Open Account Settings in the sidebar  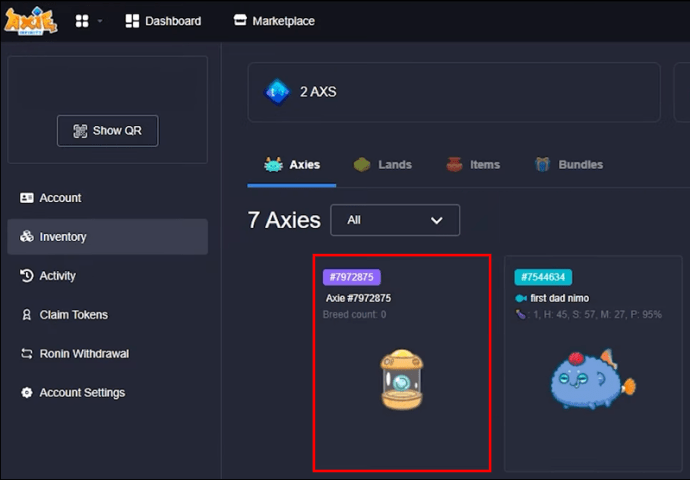click(x=107, y=392)
